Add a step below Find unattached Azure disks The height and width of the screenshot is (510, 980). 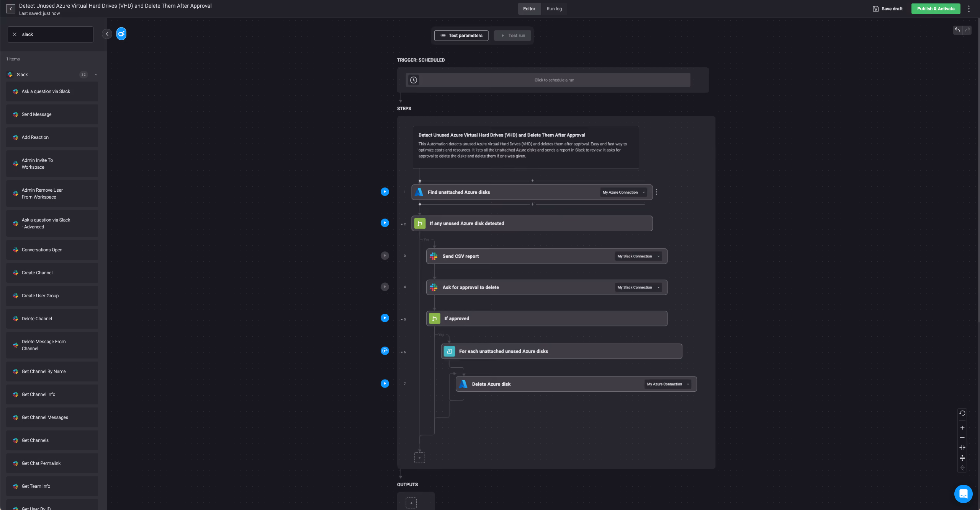[533, 204]
